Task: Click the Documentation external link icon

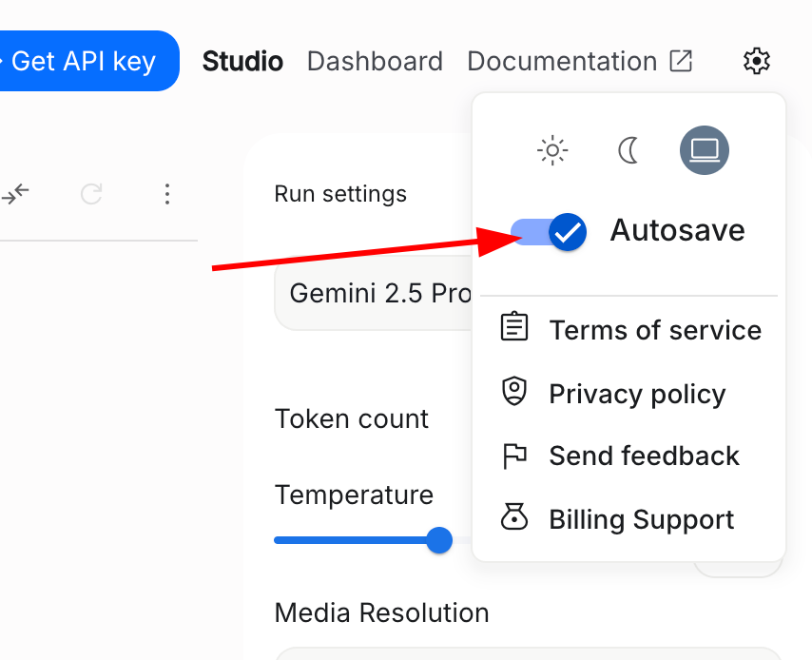Action: tap(681, 62)
